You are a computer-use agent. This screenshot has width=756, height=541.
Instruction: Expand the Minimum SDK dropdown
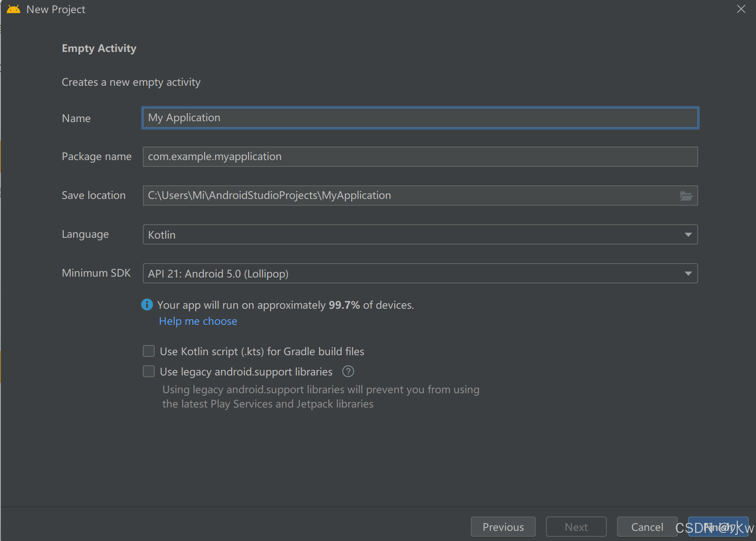click(x=420, y=273)
